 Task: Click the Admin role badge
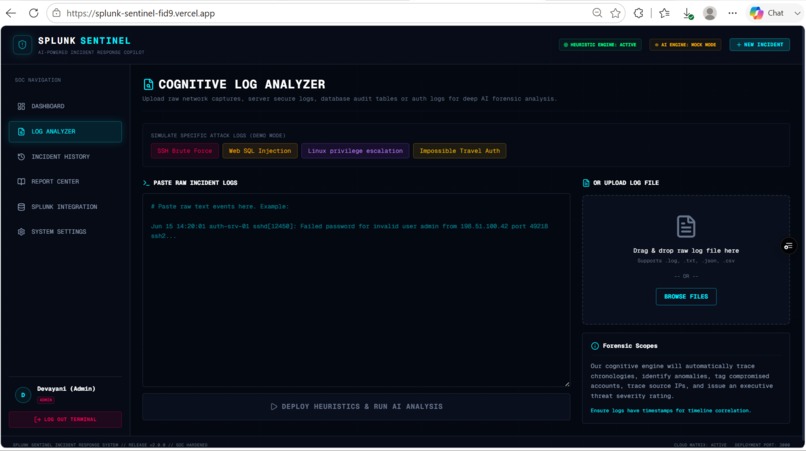(46, 400)
